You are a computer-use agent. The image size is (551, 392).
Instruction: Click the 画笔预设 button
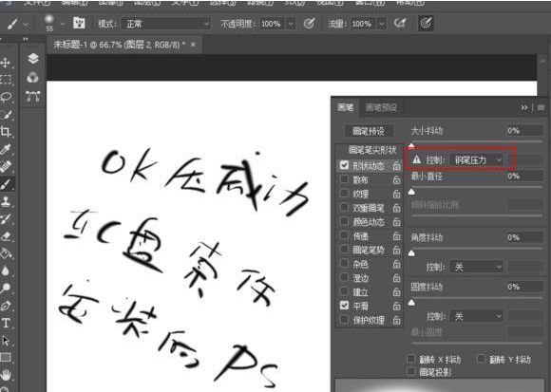[x=369, y=131]
